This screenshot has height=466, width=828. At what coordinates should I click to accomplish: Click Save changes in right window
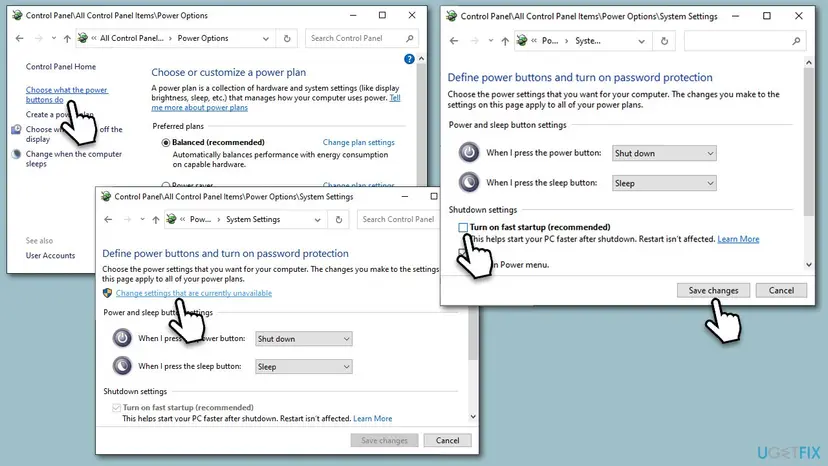tap(713, 290)
